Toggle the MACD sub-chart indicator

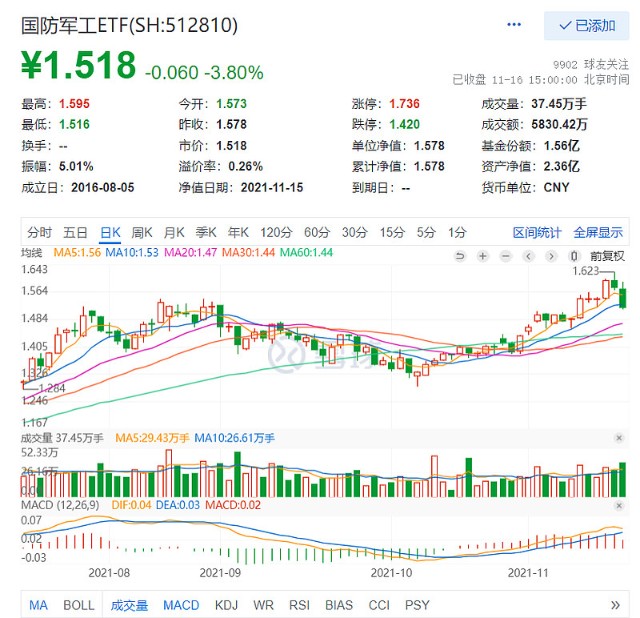coord(181,605)
